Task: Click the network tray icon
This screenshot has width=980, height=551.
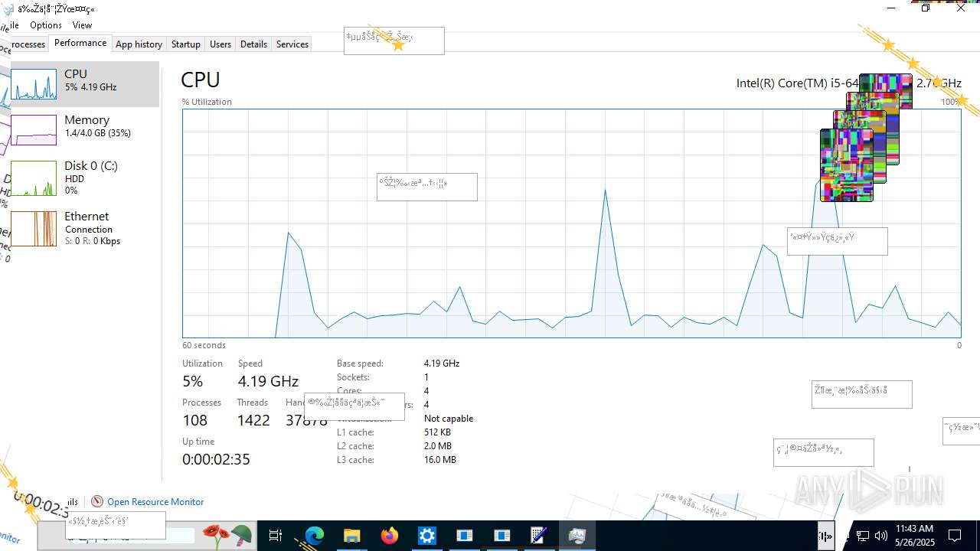Action: point(862,536)
